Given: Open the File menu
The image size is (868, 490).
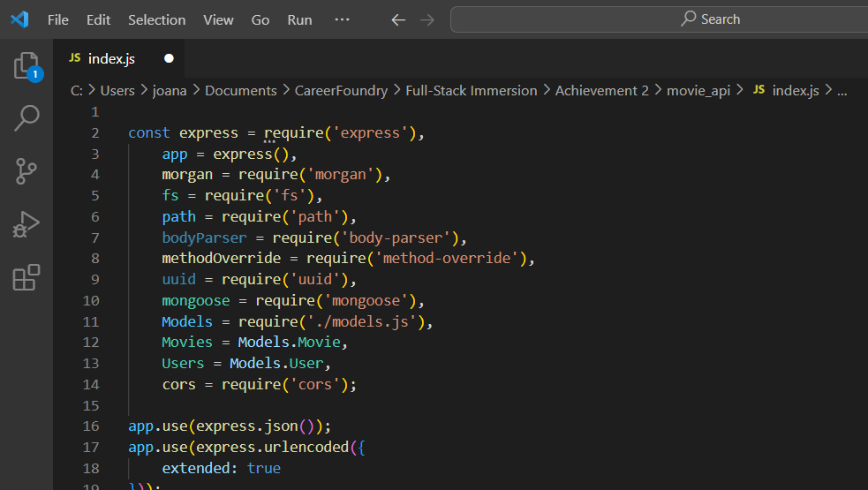Looking at the screenshot, I should 57,19.
